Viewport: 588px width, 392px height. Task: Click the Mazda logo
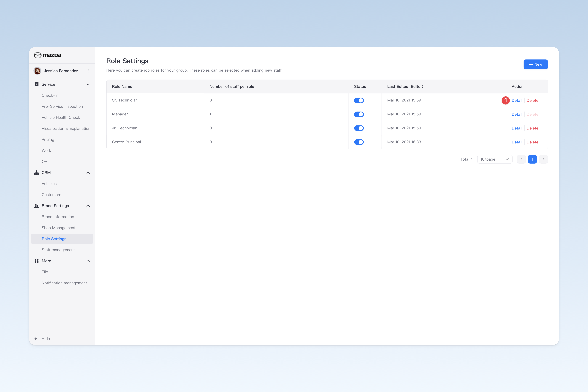coord(47,55)
